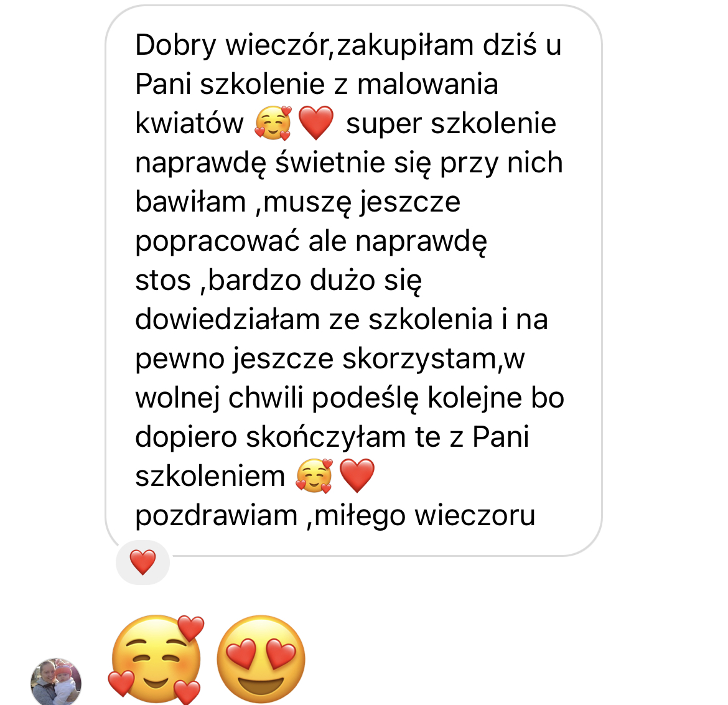The height and width of the screenshot is (705, 728).
Task: Tap the line "Pani szkolenie z malowania"
Action: coord(317,85)
